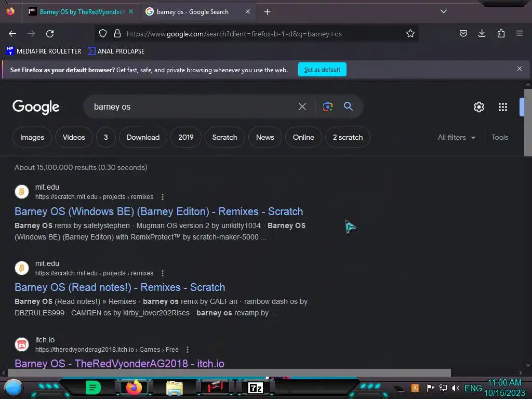
Task: Click the page address bar URL
Action: [234, 34]
